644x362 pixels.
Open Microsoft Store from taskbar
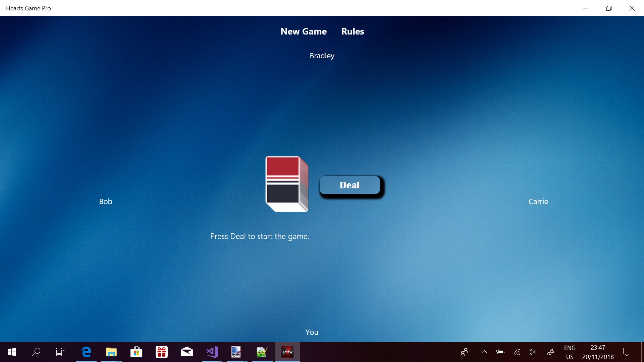tap(136, 352)
